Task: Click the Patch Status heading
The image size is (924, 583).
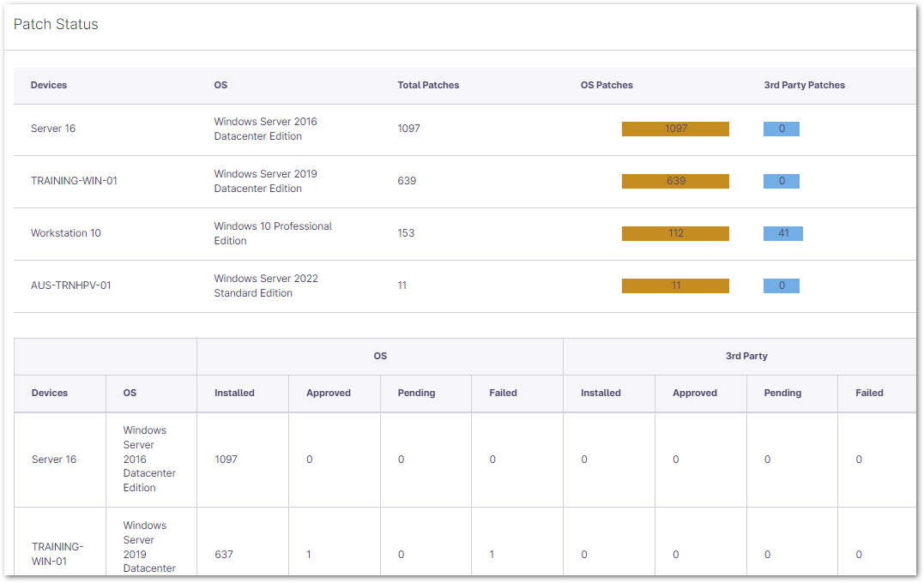Action: 56,24
